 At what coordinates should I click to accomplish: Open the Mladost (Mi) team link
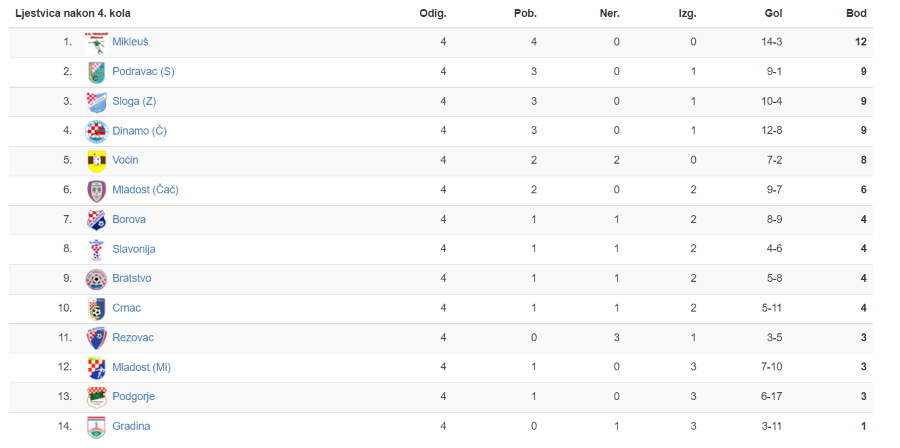coord(141,367)
